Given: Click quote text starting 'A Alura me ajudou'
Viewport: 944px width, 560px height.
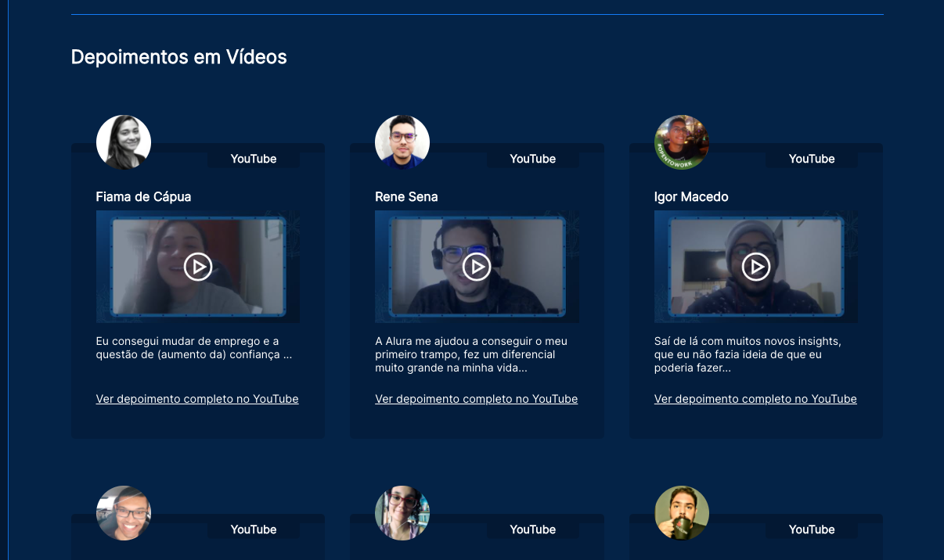Looking at the screenshot, I should click(x=471, y=354).
